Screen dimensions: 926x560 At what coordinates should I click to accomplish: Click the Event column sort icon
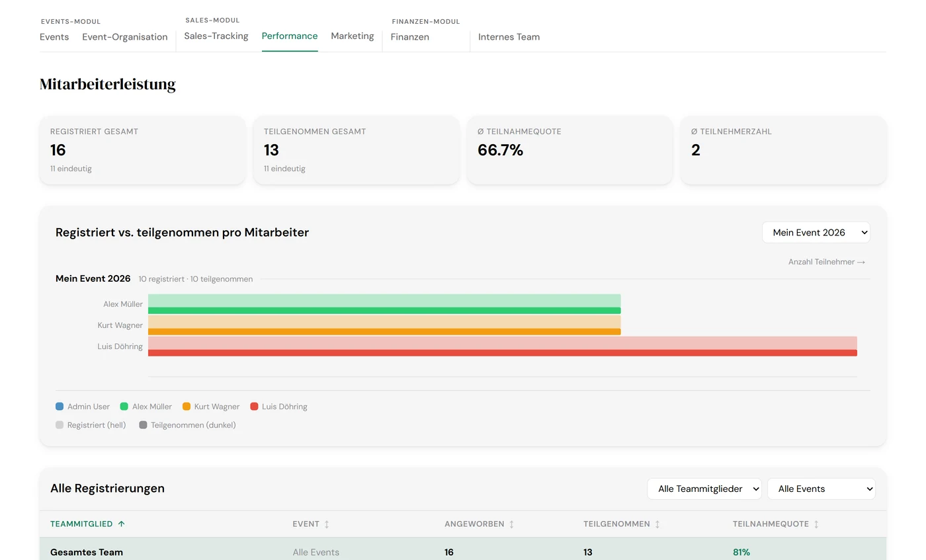click(x=327, y=524)
